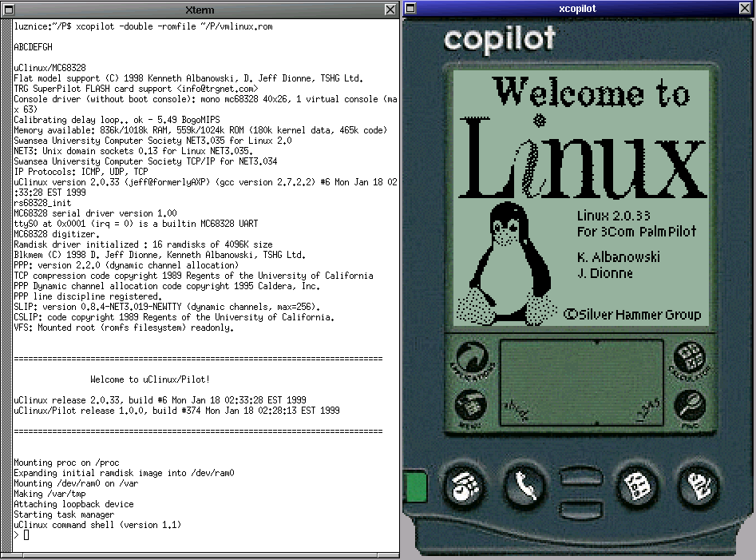Viewport: 756px width, 560px height.
Task: Click the 'Making /var/tmp' line
Action: pyautogui.click(x=49, y=494)
